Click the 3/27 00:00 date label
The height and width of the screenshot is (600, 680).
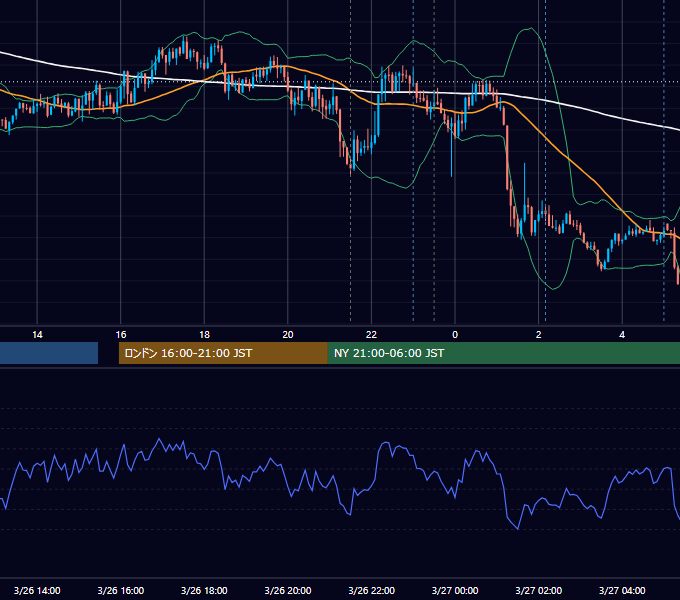click(455, 590)
